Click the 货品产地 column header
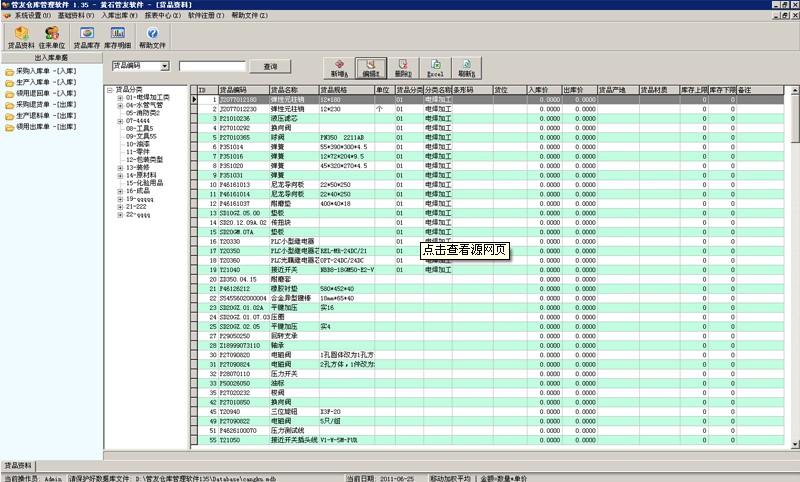Viewport: 800px width, 482px height. click(618, 90)
